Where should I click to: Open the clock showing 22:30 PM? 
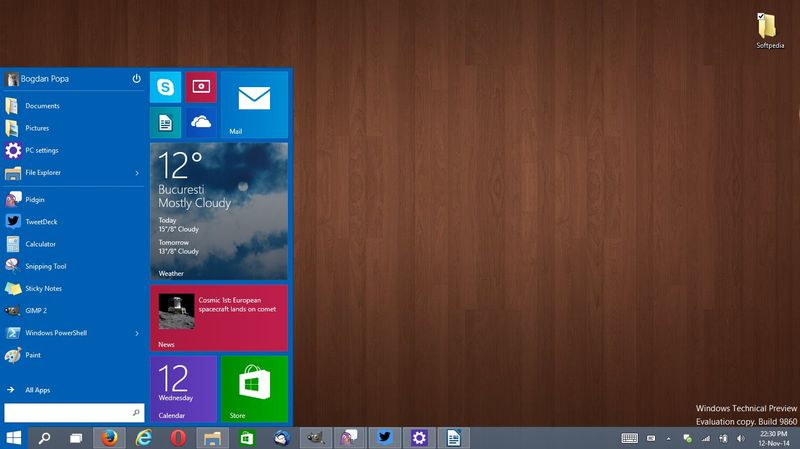pos(773,438)
